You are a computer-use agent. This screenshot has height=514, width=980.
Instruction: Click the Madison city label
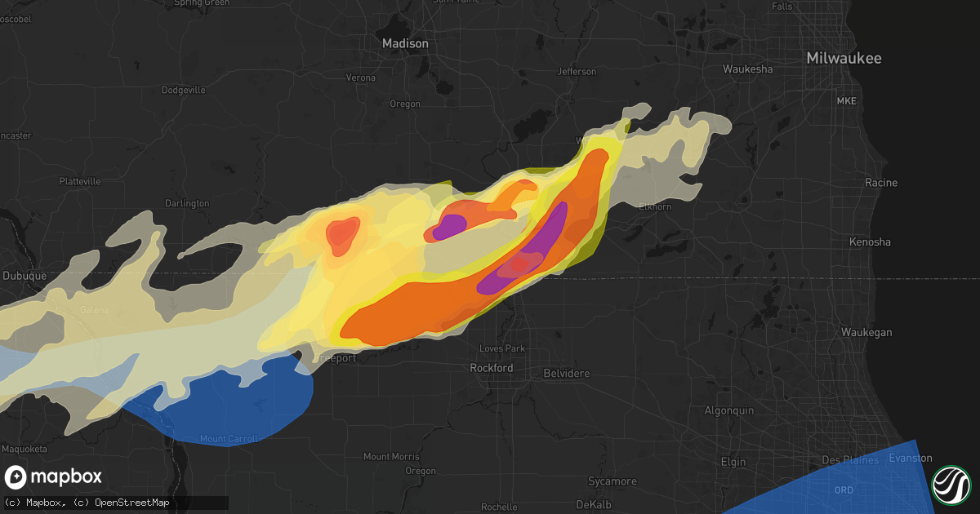pyautogui.click(x=405, y=43)
